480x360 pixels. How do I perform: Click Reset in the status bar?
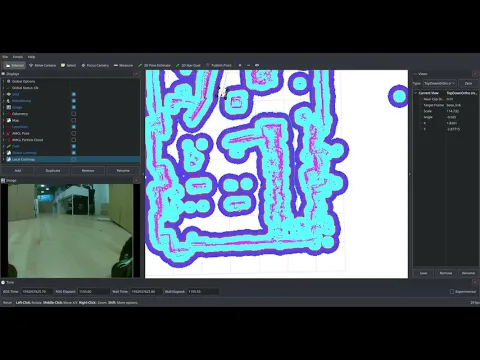tap(7, 303)
